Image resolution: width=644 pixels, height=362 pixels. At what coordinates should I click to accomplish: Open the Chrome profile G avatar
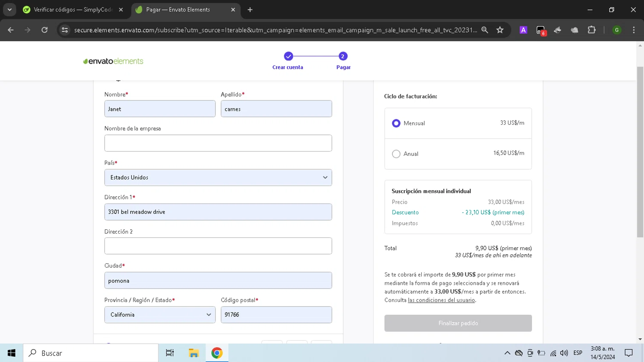[617, 30]
